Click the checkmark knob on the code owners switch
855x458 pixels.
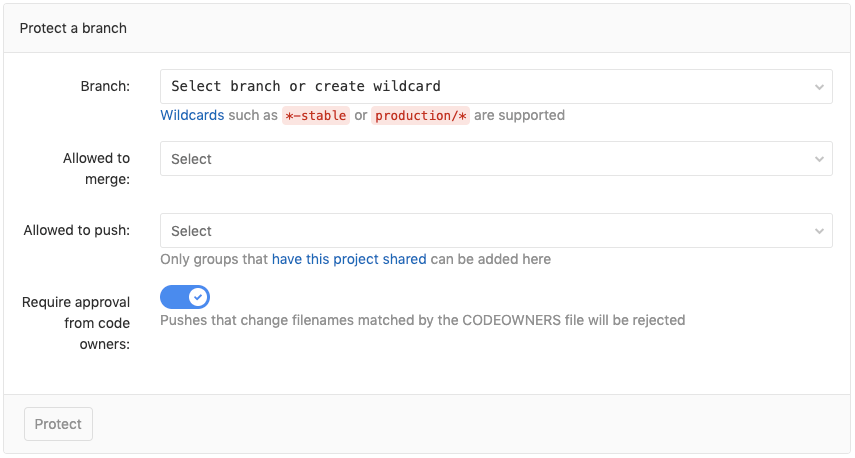198,297
